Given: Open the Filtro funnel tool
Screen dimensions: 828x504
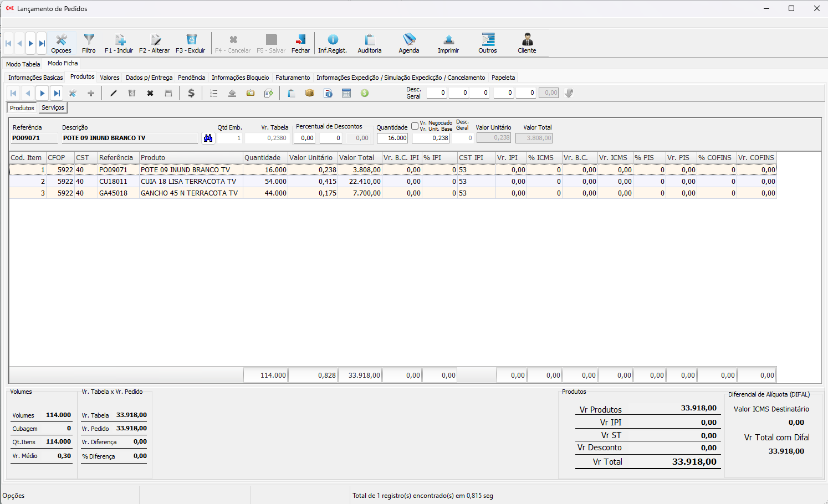Looking at the screenshot, I should point(89,43).
